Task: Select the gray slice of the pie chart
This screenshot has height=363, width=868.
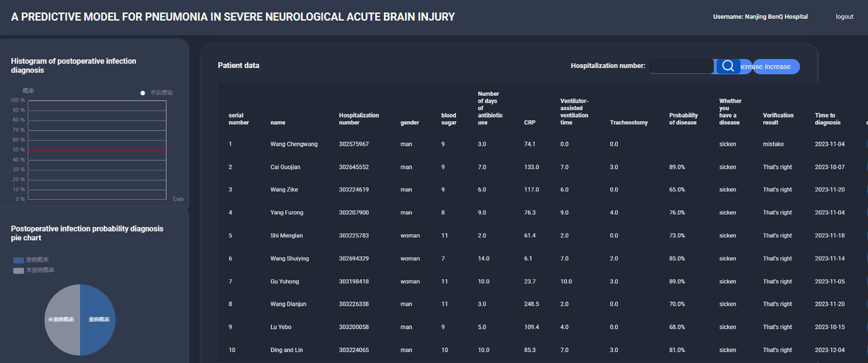Action: point(61,319)
